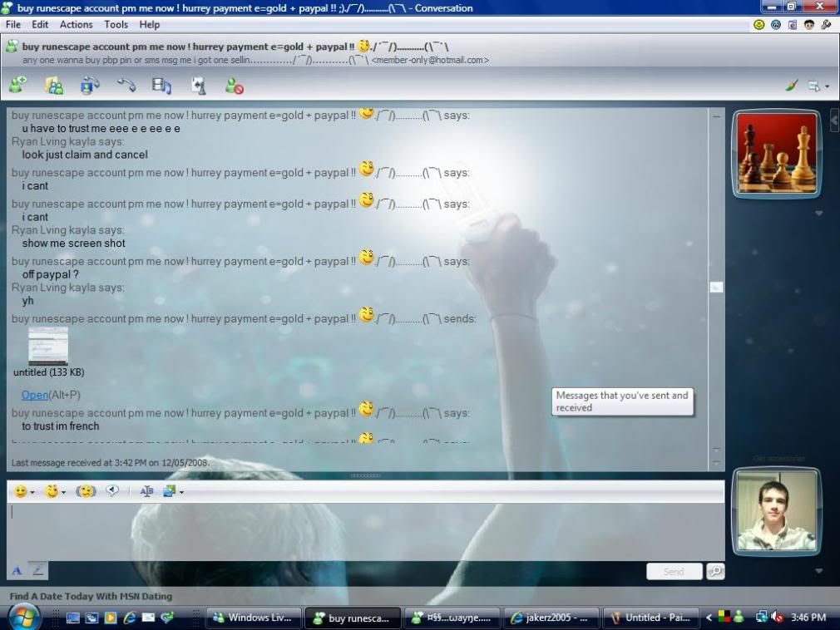Open the color scheme paintbrush icon
The image size is (840, 630).
791,86
